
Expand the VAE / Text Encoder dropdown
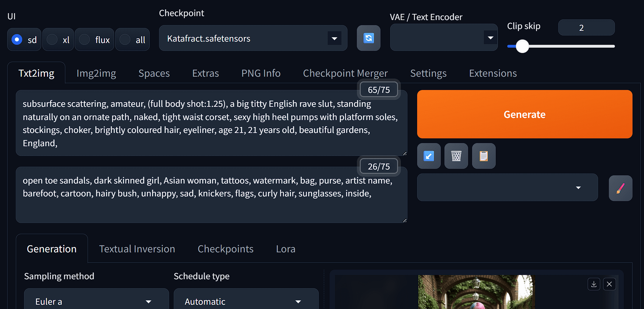click(x=443, y=38)
